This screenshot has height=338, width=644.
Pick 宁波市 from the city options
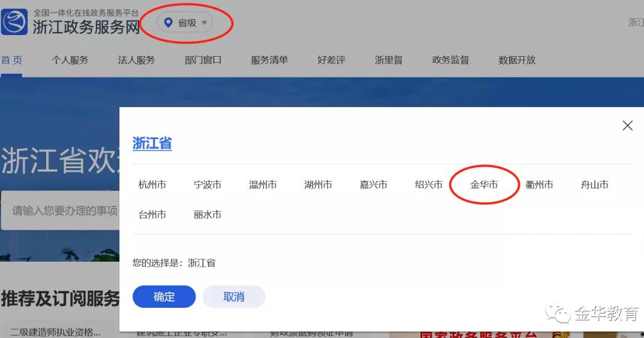pos(207,184)
